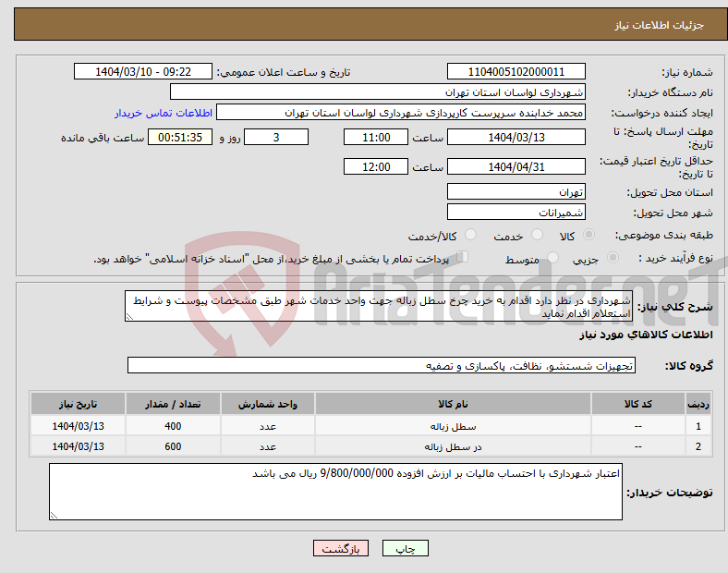Click the buyer notes text area
This screenshot has height=573, width=728.
335,492
